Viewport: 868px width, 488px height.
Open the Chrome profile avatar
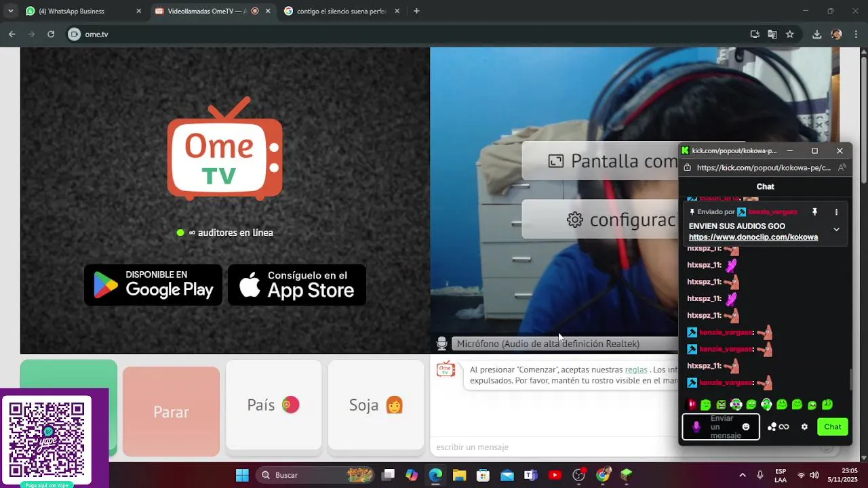coord(837,34)
